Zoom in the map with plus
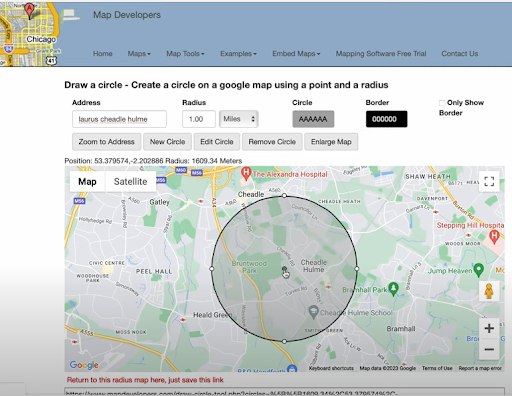The image size is (512, 396). (x=489, y=329)
